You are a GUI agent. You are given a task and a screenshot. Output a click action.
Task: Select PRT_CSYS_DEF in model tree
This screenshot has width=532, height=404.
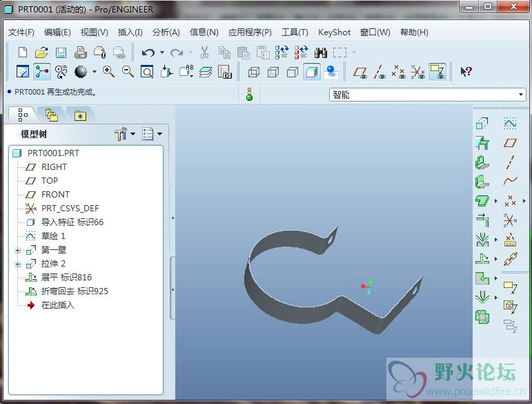click(70, 208)
